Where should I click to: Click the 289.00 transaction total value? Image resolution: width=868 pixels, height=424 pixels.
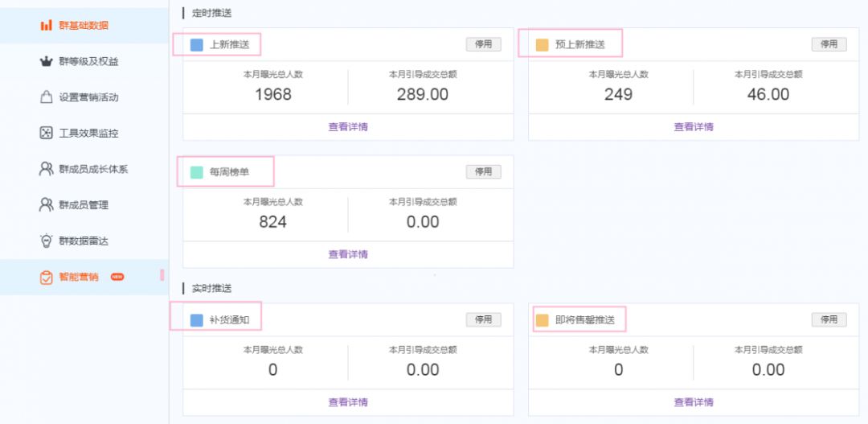(x=423, y=94)
